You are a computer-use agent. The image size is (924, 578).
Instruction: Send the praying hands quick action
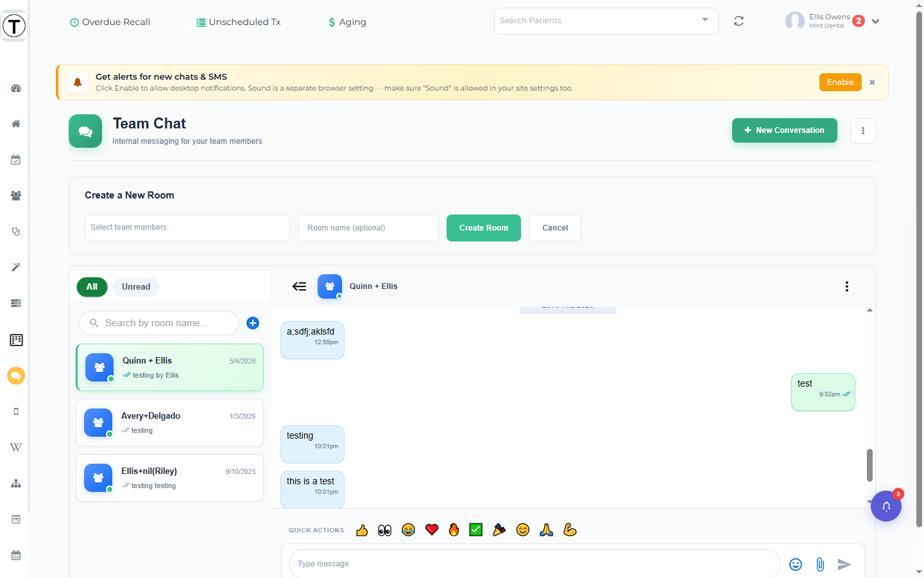[x=547, y=530]
